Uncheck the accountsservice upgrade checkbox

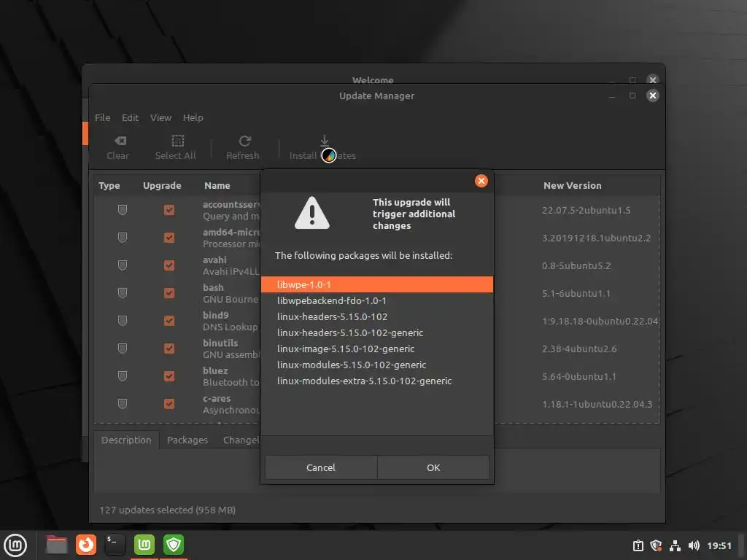click(169, 210)
